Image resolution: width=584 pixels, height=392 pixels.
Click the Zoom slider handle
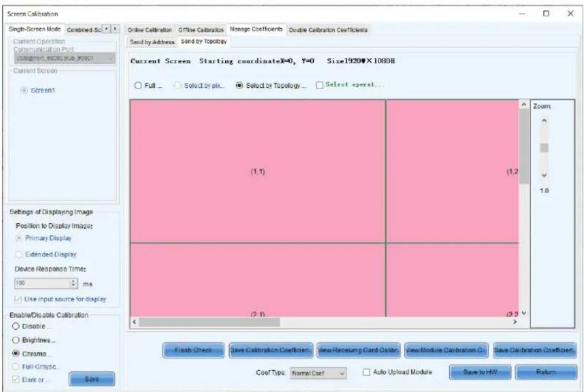(544, 147)
